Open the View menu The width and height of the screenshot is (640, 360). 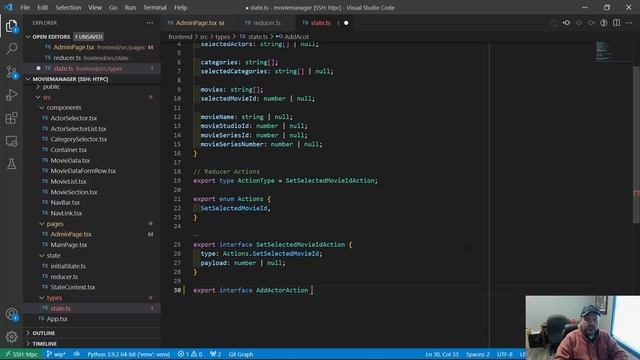click(x=95, y=7)
